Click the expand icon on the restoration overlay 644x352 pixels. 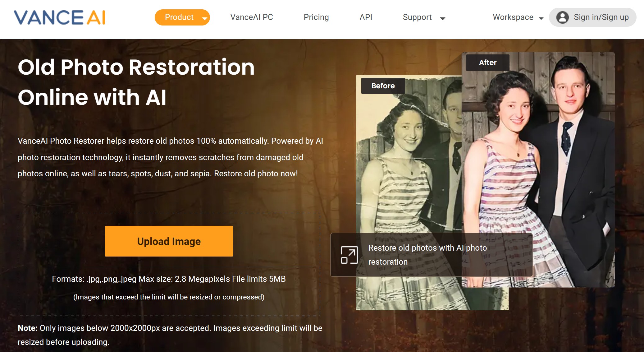(x=350, y=255)
